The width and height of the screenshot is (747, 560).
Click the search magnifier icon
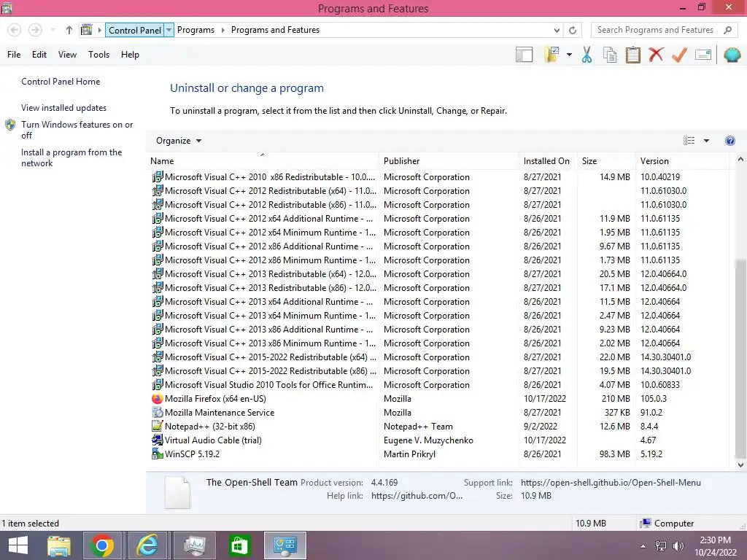[x=727, y=30]
